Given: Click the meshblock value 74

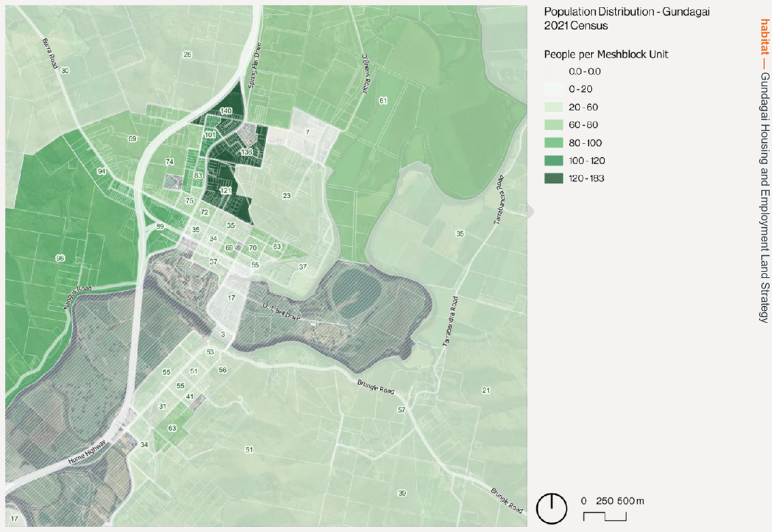Looking at the screenshot, I should (170, 161).
